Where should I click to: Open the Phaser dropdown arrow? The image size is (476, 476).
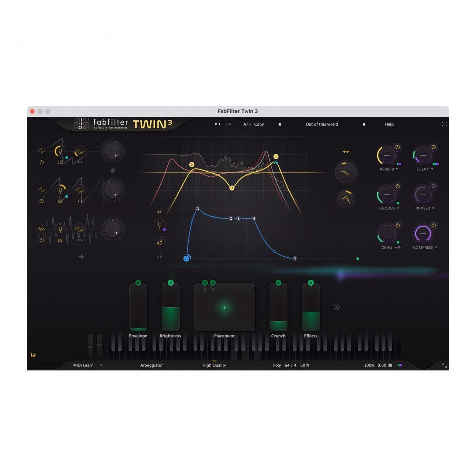(x=433, y=208)
